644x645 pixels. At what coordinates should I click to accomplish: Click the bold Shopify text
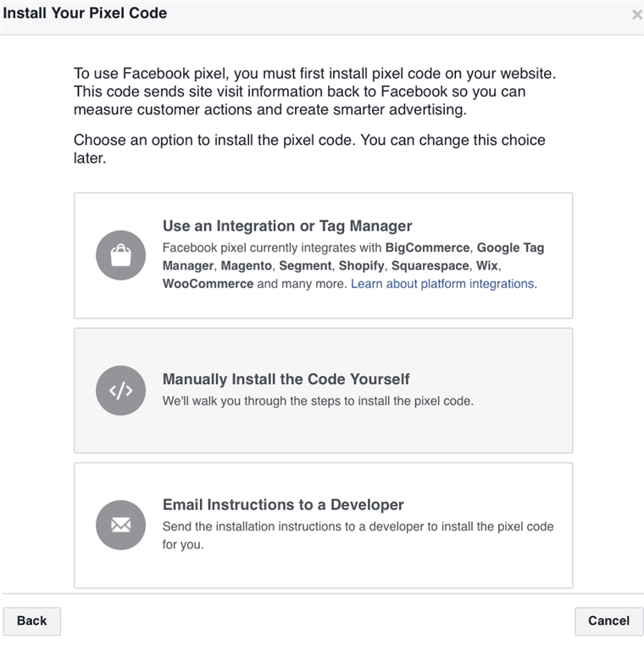pos(361,266)
